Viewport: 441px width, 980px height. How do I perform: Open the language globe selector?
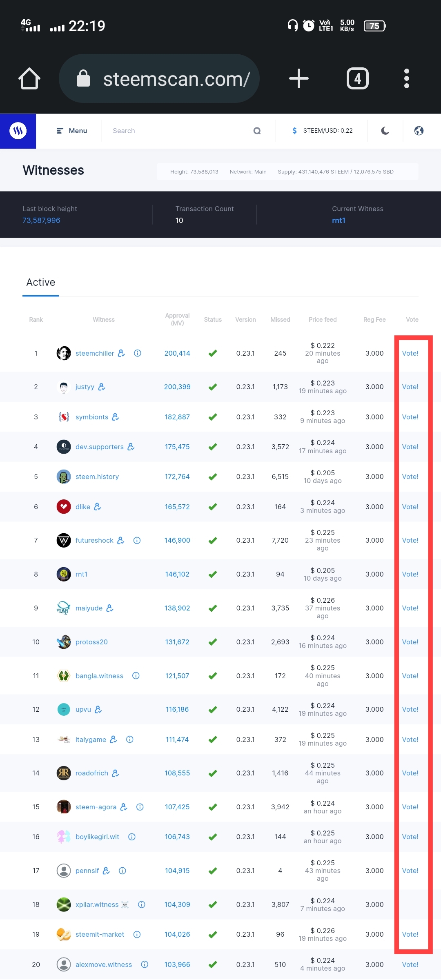pos(419,131)
